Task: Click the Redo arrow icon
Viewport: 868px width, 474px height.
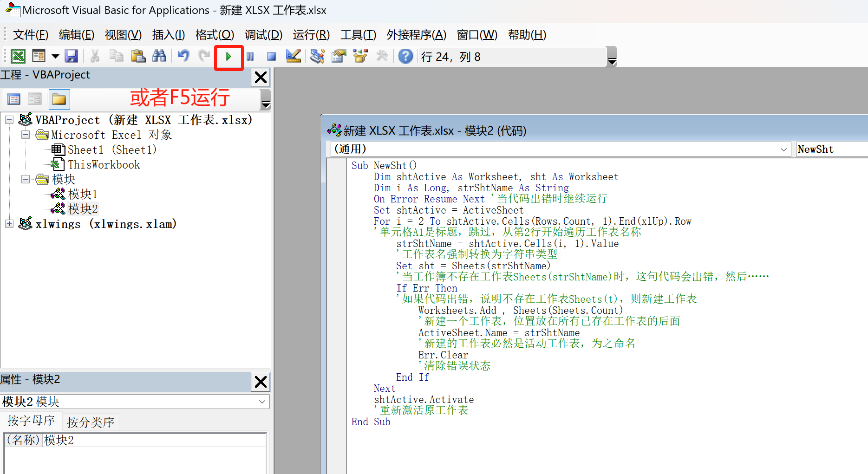Action: click(x=204, y=57)
